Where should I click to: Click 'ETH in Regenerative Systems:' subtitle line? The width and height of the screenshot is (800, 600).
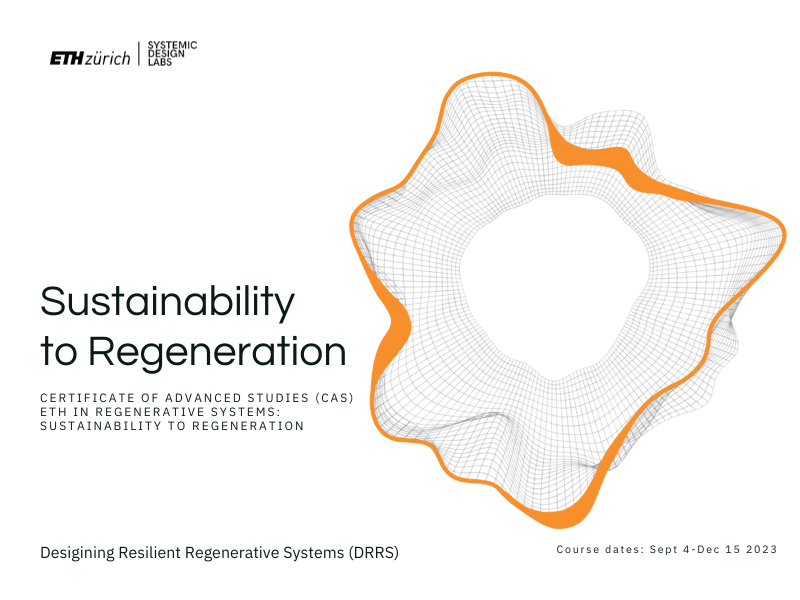[x=161, y=412]
